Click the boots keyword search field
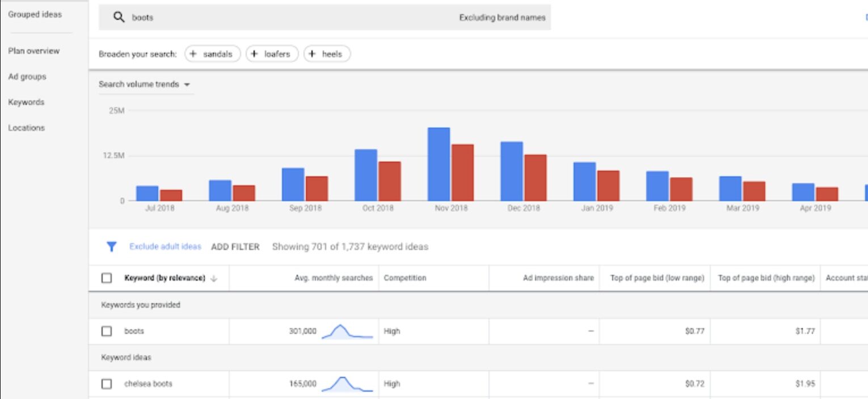 284,18
